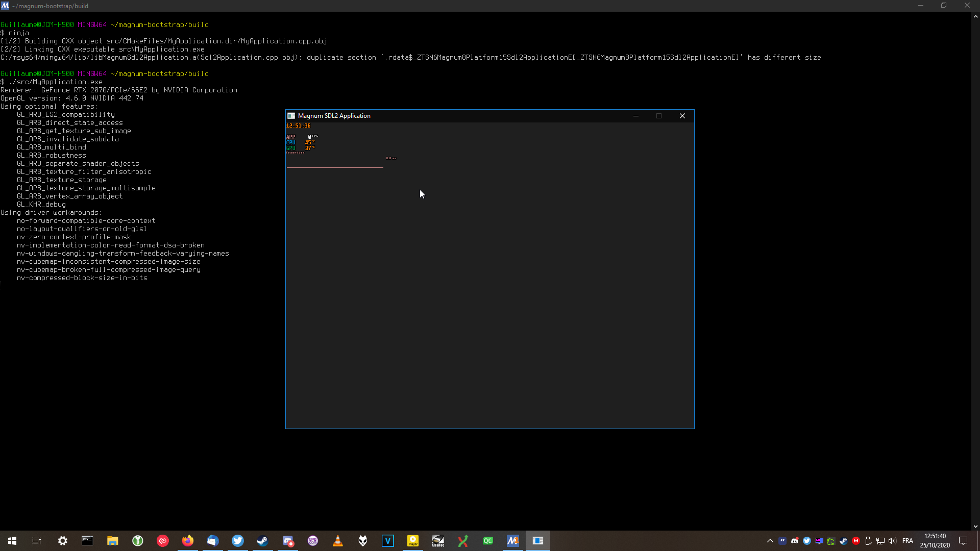Screen dimensions: 980x551
Task: Launch foobar2000 from the taskbar
Action: [x=362, y=541]
